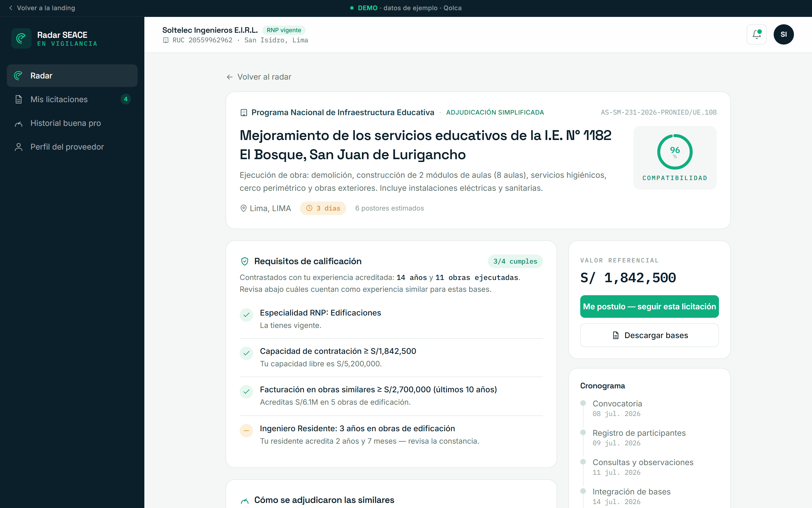Click the shield icon of Requisitos de calificación
This screenshot has width=812, height=508.
tap(245, 261)
